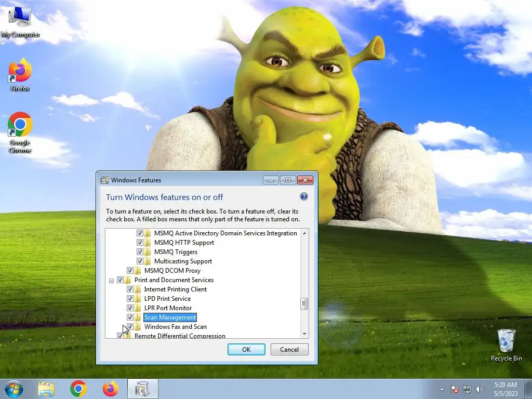Click the feature list scroll up arrow
Image resolution: width=532 pixels, height=399 pixels.
(x=304, y=233)
